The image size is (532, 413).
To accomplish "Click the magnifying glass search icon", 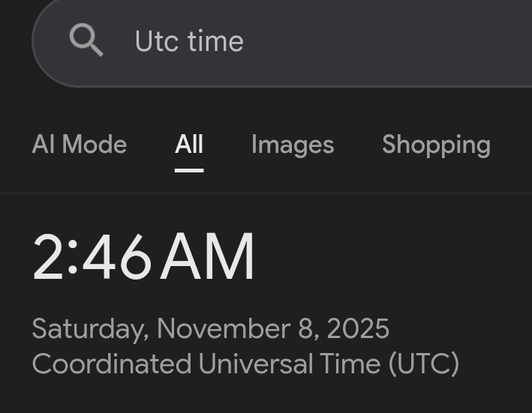I will [x=86, y=40].
